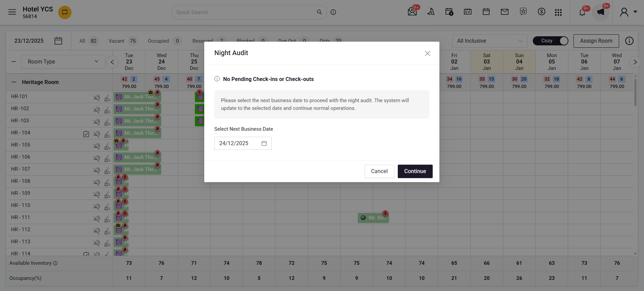Image resolution: width=644 pixels, height=291 pixels.
Task: Click the checklist task icon for HR-104
Action: (x=86, y=134)
